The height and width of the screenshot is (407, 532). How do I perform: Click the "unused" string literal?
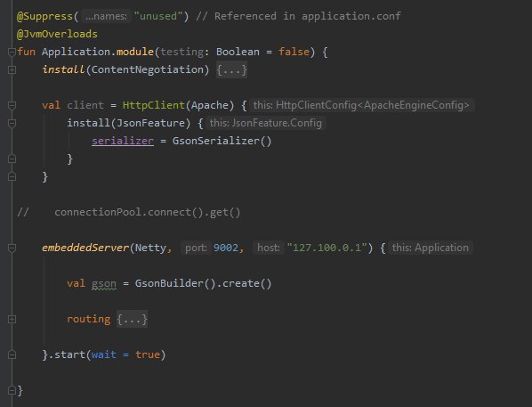(x=158, y=16)
